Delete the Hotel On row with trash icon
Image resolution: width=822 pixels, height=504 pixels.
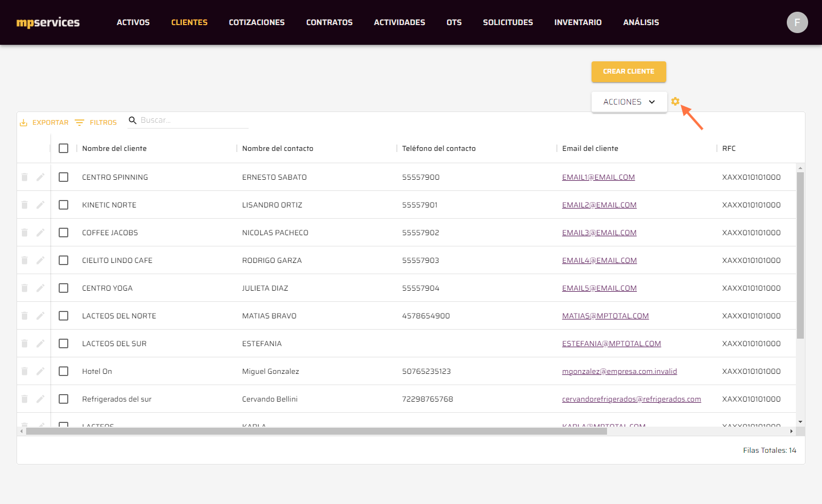pos(25,371)
